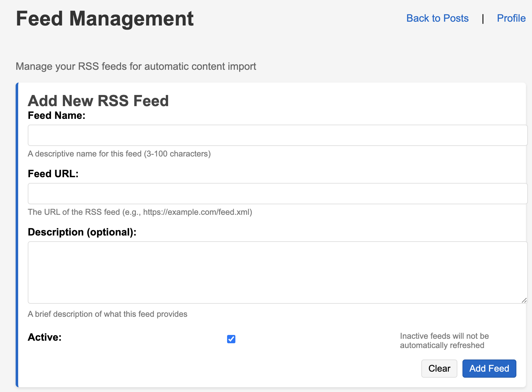Submit the form with Add Feed
The image size is (532, 392).
point(489,368)
